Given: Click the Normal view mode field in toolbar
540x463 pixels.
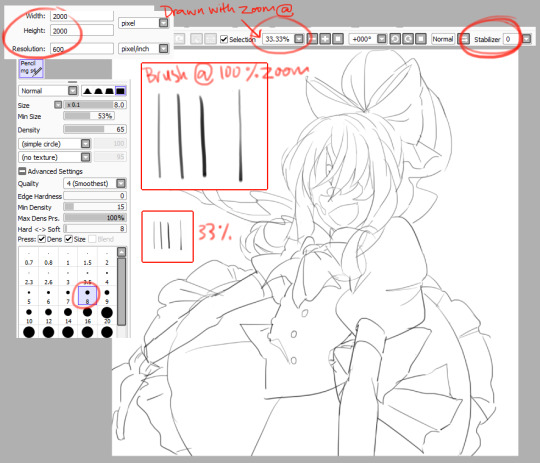Looking at the screenshot, I should coord(443,39).
